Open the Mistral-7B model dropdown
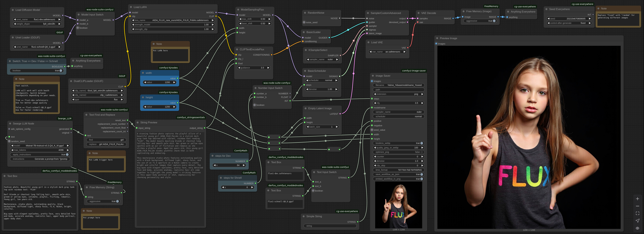This screenshot has height=234, width=644. (x=40, y=145)
